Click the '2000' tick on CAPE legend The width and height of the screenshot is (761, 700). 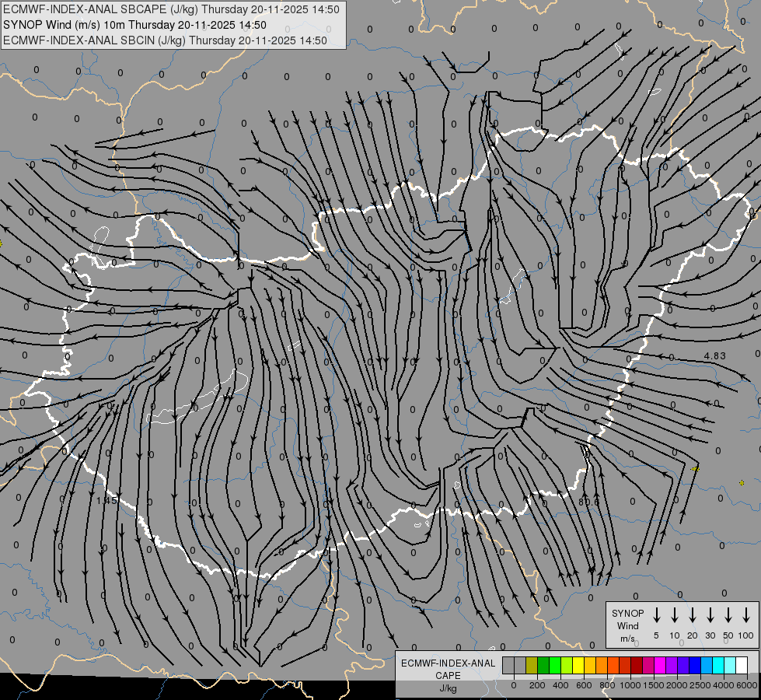676,685
